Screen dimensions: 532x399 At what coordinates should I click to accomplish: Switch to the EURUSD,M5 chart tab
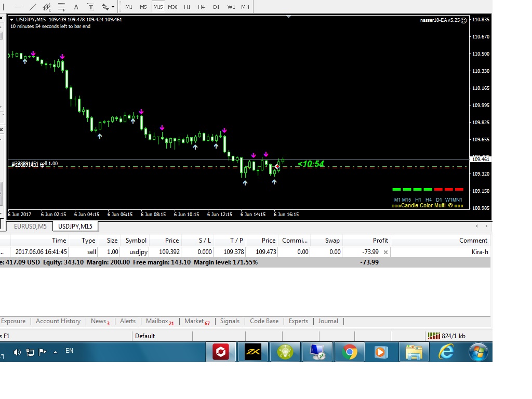click(x=30, y=227)
